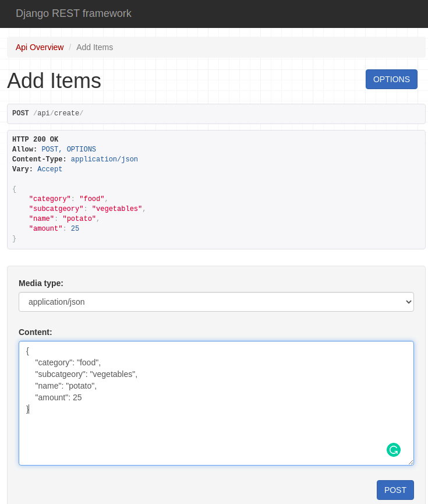Click the Content label above the editor
The image size is (428, 504).
(35, 332)
